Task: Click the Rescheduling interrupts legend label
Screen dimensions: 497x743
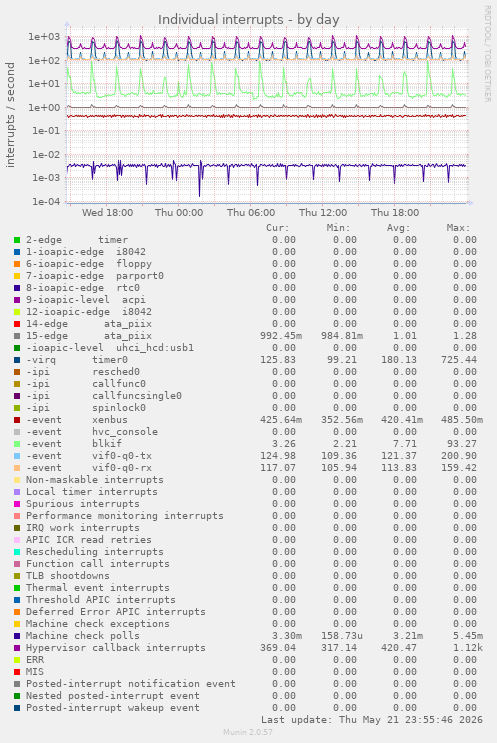Action: click(95, 552)
